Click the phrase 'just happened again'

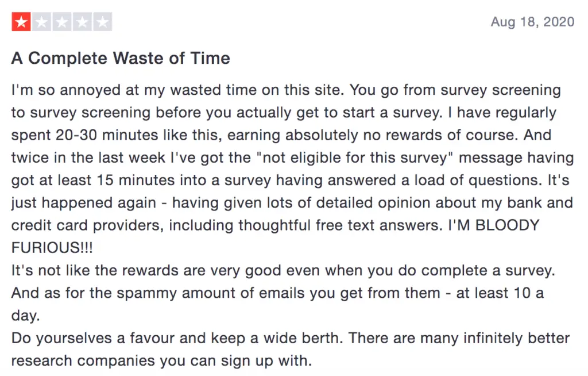coord(84,203)
